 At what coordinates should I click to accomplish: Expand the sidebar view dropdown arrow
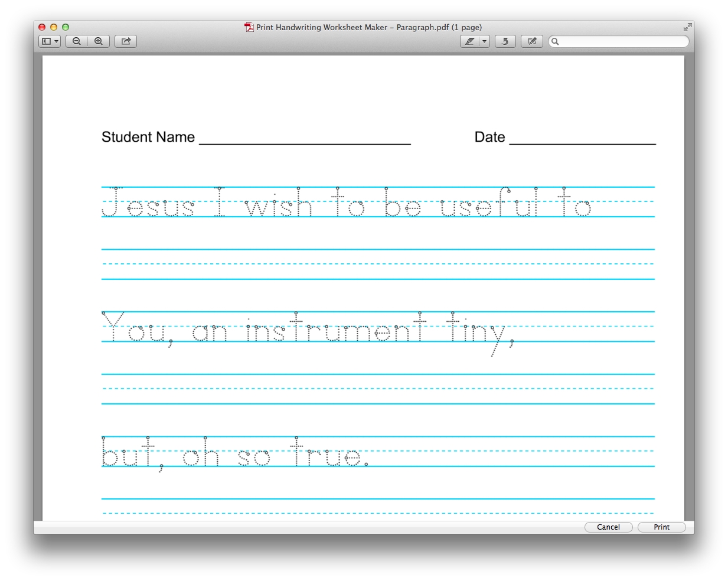[55, 41]
